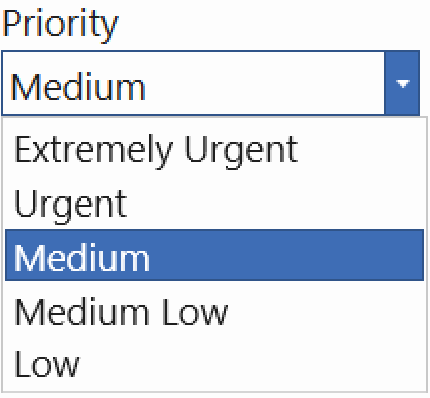
Task: Close the list via the combo box arrow
Action: [x=402, y=83]
